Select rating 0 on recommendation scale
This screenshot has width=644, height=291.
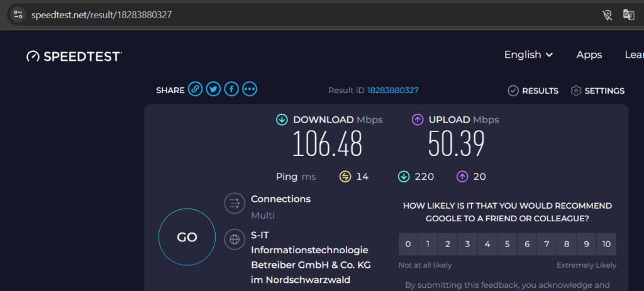[x=408, y=244]
